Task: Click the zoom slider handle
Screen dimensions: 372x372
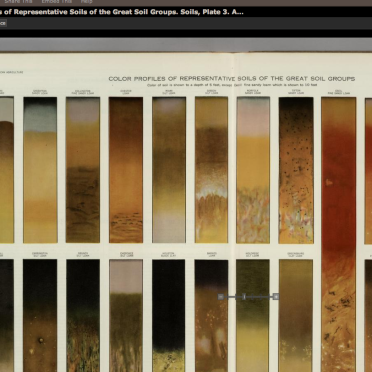Action: (244, 297)
